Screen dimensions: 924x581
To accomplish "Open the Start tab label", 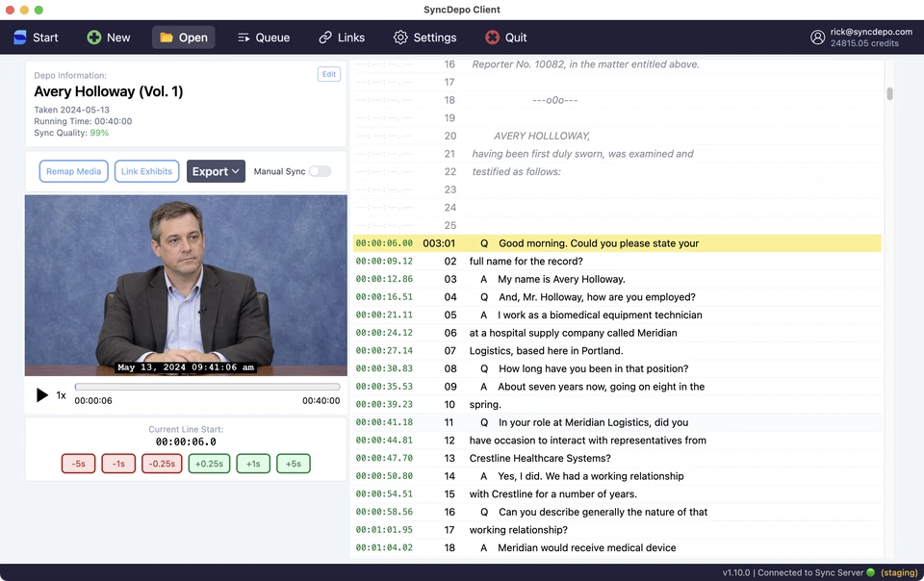I will pyautogui.click(x=45, y=38).
